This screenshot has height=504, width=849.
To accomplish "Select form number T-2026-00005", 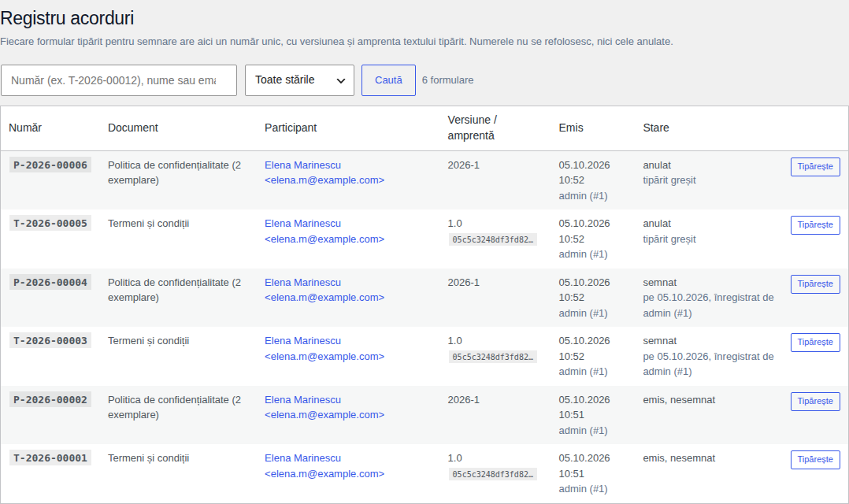I will (x=50, y=224).
